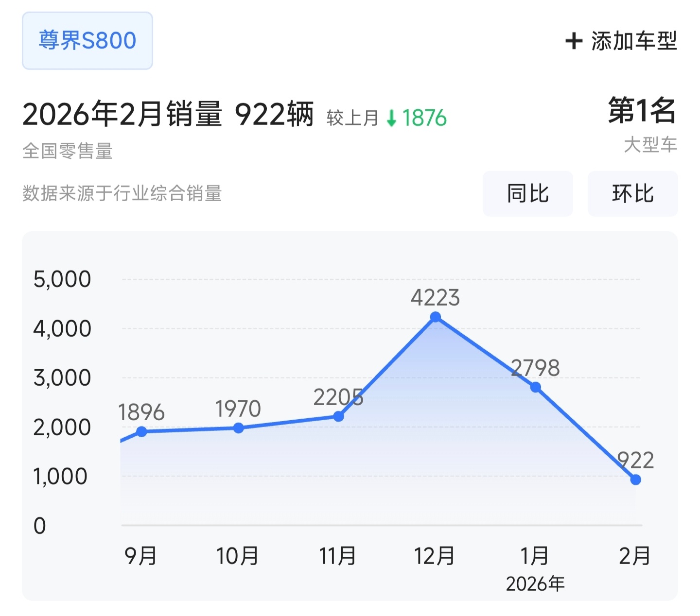Click the 3,000 y-axis label

pyautogui.click(x=62, y=378)
